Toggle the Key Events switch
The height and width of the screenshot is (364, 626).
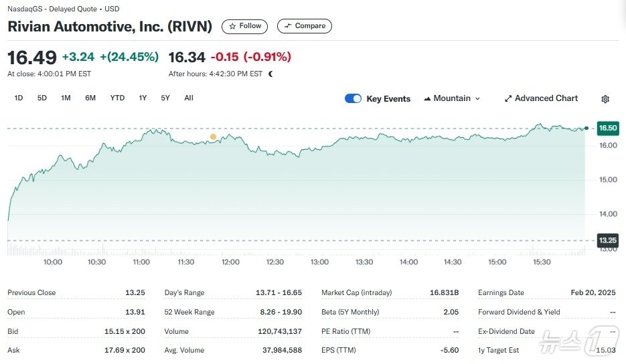coord(353,98)
